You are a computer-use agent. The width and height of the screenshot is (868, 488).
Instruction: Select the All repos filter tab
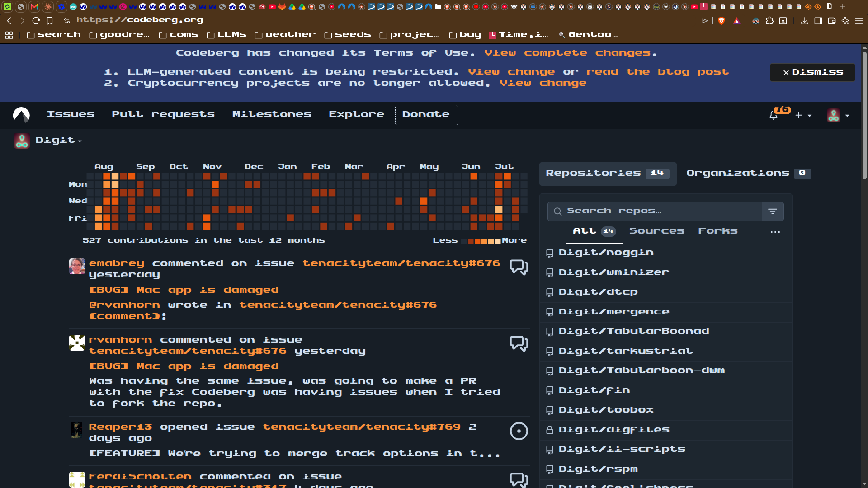point(594,231)
